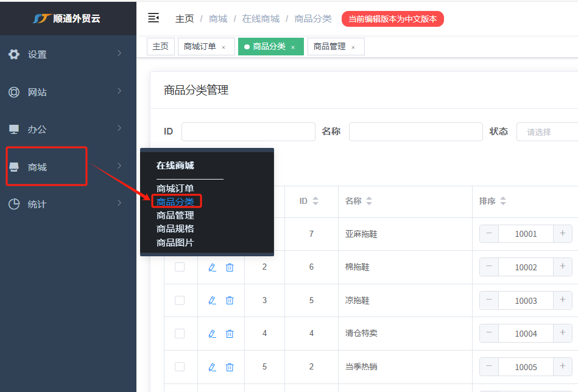Click the 统计 pie chart icon
The height and width of the screenshot is (392, 578).
tap(14, 204)
